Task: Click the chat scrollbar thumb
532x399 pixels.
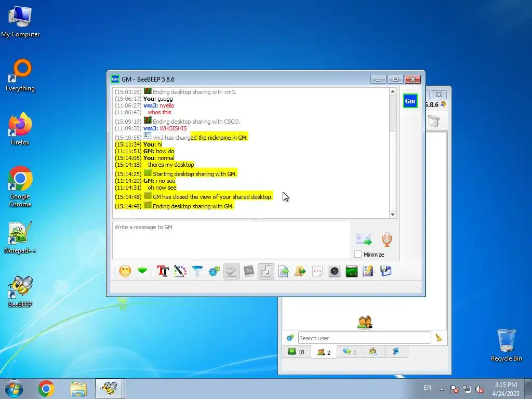Action: [x=393, y=114]
